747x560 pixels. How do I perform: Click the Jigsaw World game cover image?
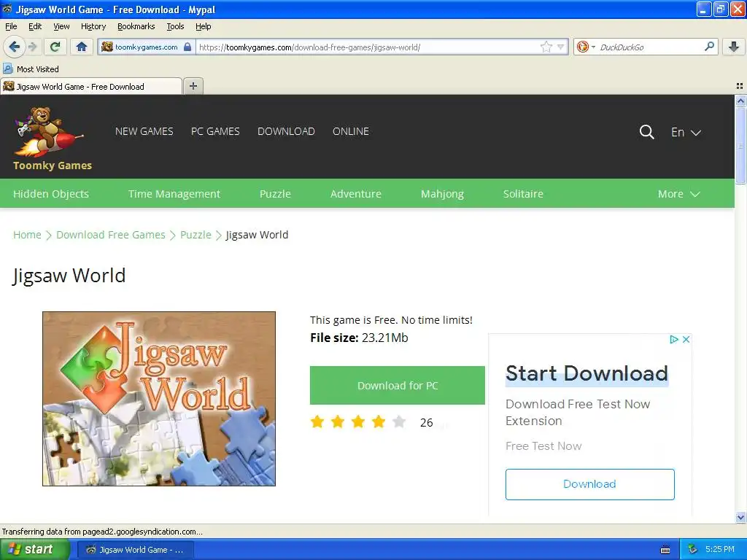tap(158, 399)
